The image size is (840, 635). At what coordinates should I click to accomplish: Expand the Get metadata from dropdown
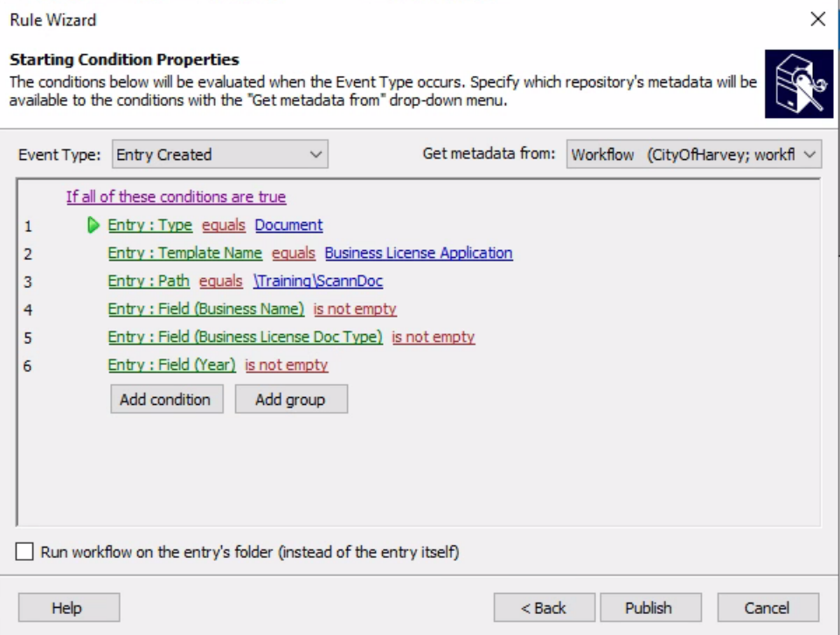click(694, 155)
